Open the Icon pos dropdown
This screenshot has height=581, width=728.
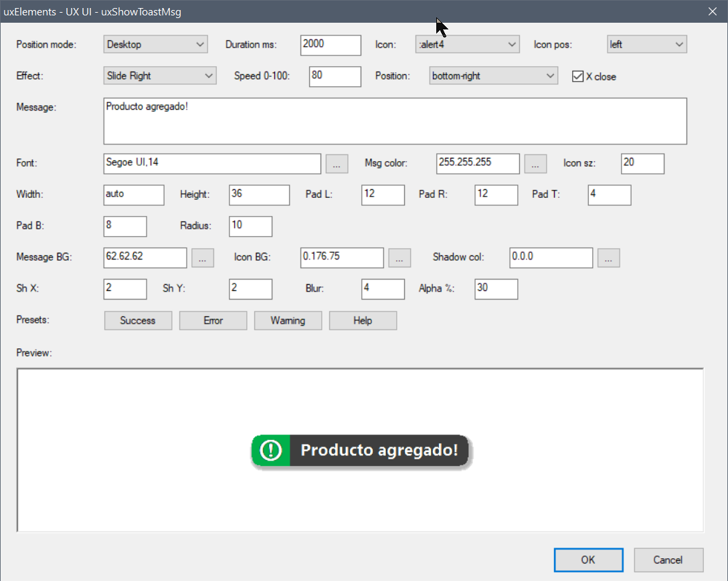click(647, 45)
